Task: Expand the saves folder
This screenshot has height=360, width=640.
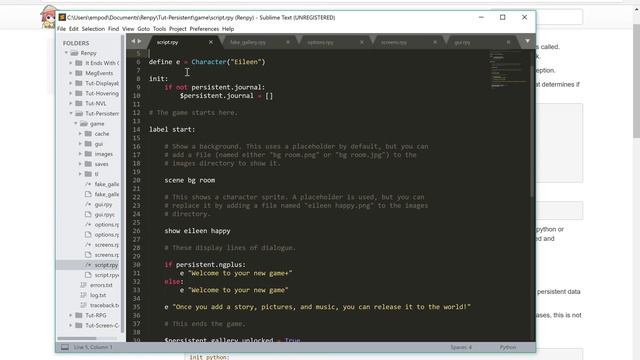Action: click(80, 164)
